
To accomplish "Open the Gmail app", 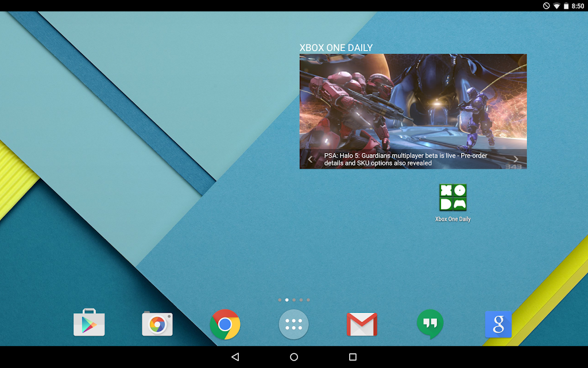I will pos(362,324).
